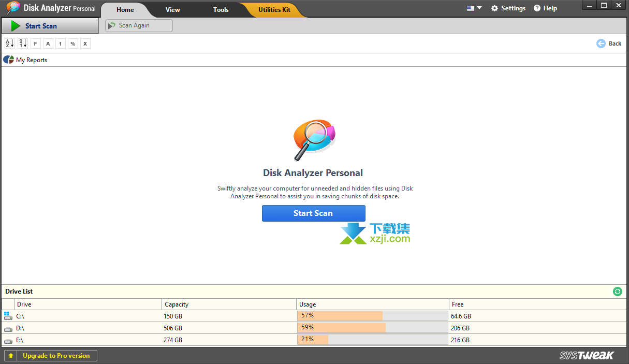Screen dimensions: 629x364
Task: Refresh the Drive List with the green icon
Action: point(618,292)
